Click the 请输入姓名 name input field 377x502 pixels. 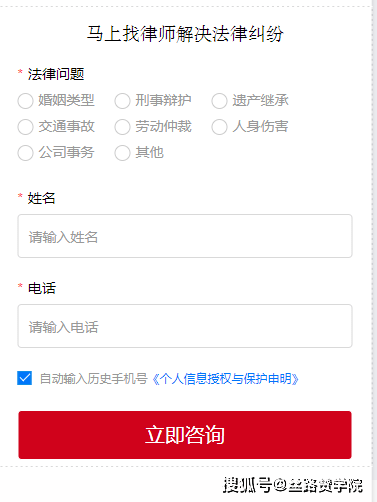(185, 236)
